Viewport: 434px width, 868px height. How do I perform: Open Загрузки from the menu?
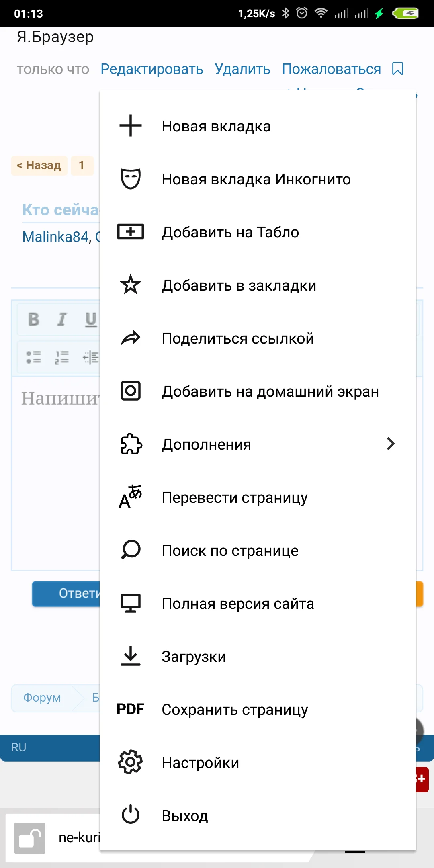tap(194, 657)
